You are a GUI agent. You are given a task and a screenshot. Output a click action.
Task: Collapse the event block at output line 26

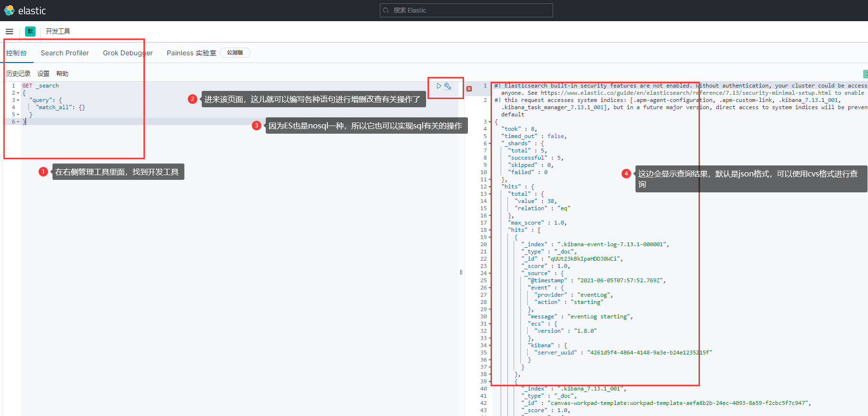[490, 288]
